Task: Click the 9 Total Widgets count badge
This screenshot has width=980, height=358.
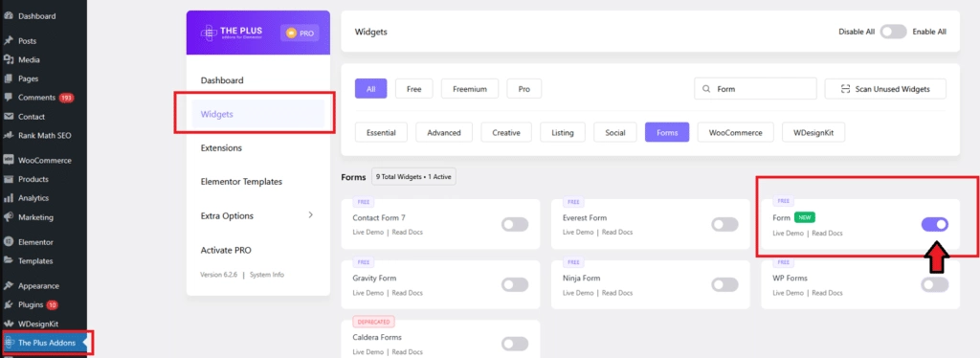Action: click(413, 177)
